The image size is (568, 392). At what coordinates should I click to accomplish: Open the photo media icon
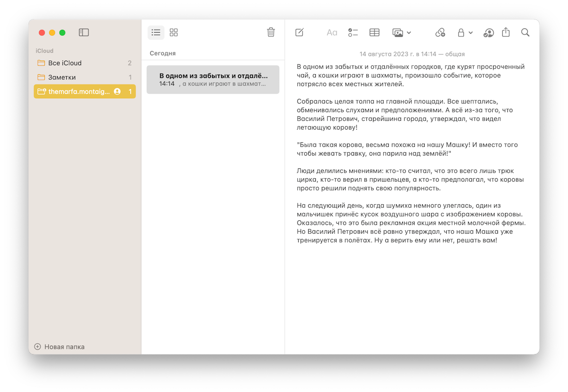point(398,33)
